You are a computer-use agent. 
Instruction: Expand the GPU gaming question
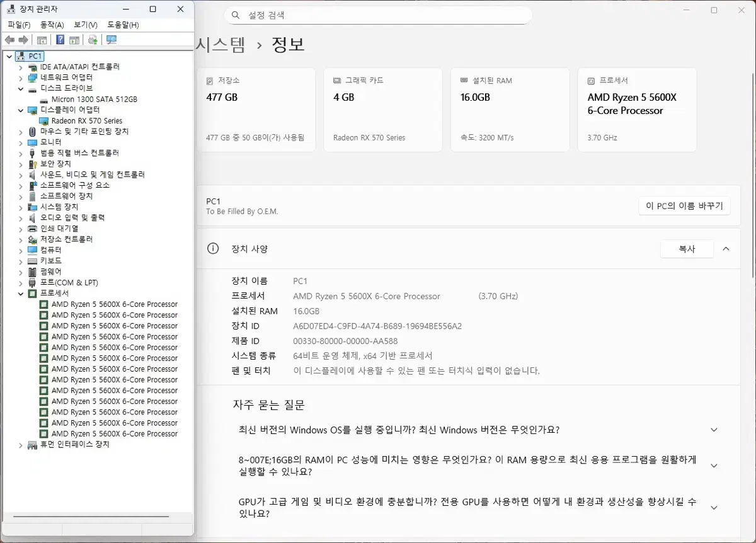click(x=714, y=508)
